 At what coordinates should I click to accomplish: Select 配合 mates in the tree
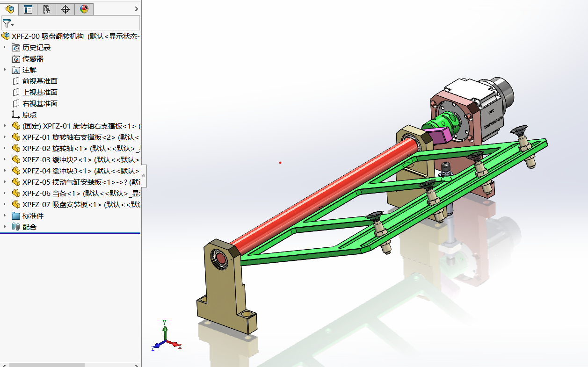pyautogui.click(x=29, y=227)
